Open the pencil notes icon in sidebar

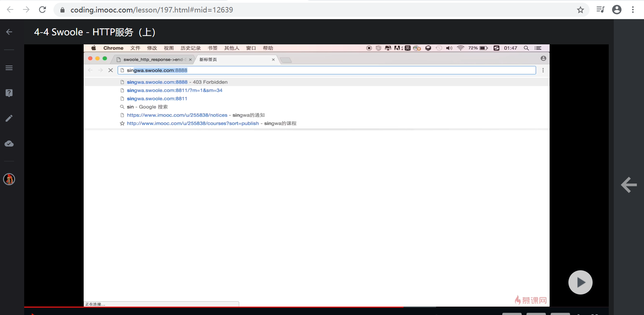click(9, 118)
